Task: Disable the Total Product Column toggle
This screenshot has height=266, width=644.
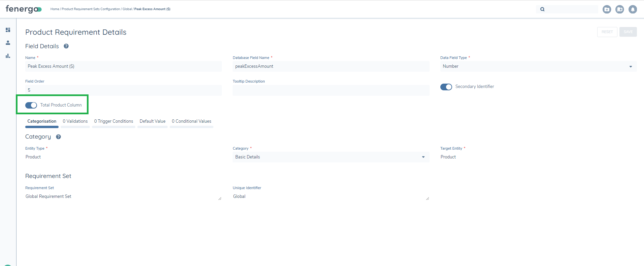Action: coord(31,105)
